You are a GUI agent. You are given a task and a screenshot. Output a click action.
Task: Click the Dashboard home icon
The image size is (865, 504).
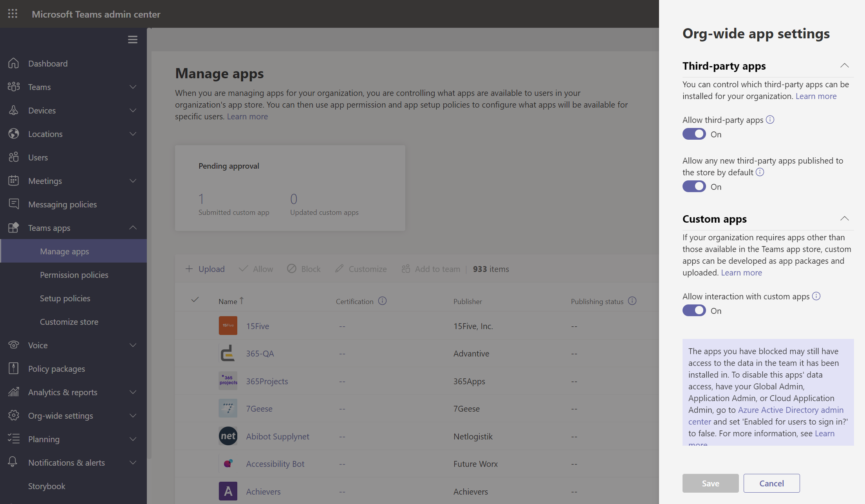tap(14, 63)
